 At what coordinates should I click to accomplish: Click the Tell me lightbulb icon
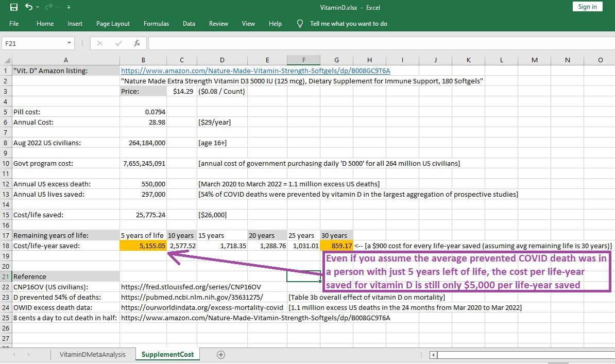tap(300, 24)
